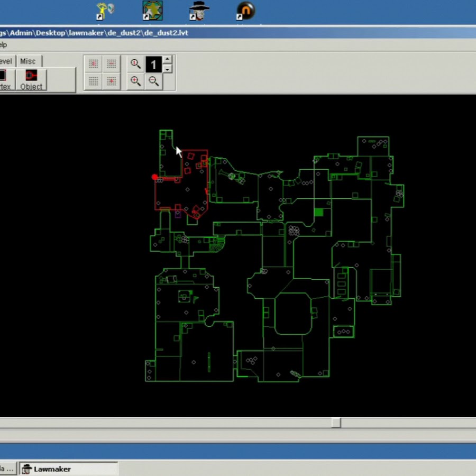Switch to the Misc tab
The image size is (476, 476).
click(29, 61)
